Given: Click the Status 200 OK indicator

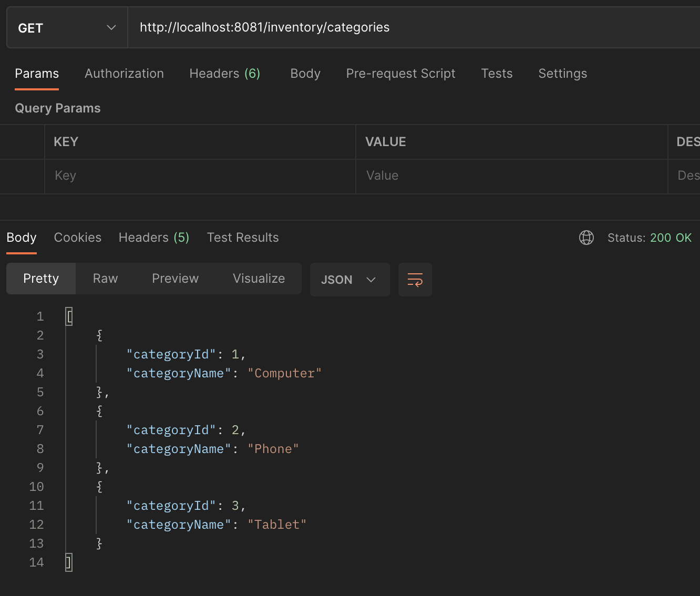Looking at the screenshot, I should coord(650,238).
